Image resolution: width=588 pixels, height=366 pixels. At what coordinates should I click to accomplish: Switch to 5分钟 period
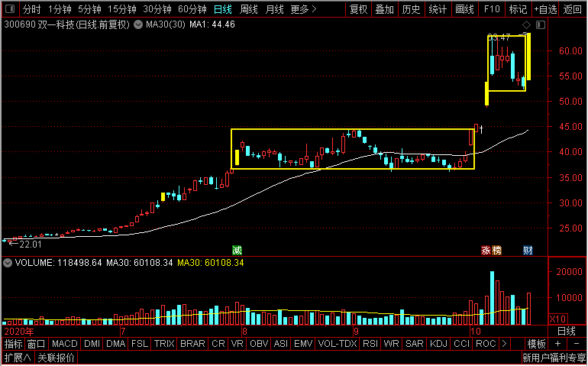coord(89,9)
